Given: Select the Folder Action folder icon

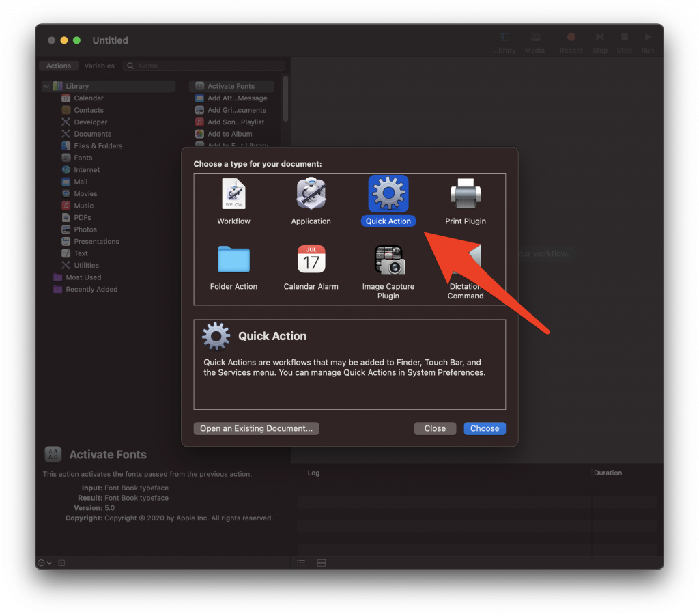Looking at the screenshot, I should point(233,259).
